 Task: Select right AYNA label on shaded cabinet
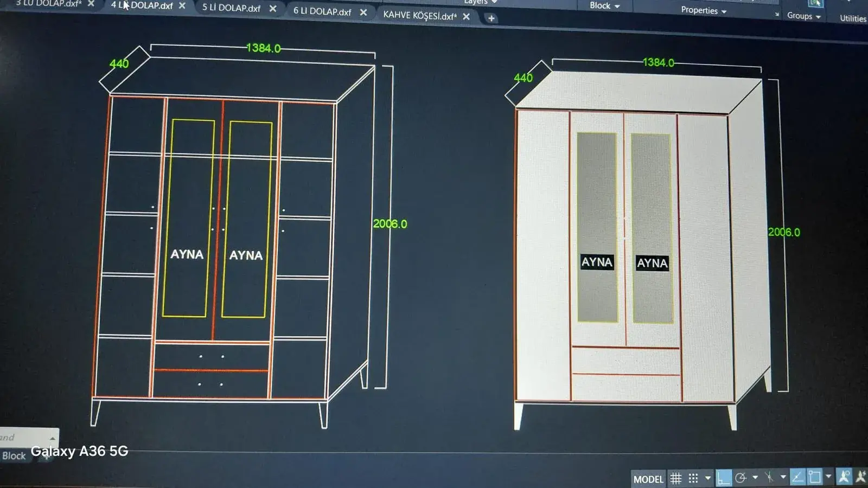tap(652, 263)
